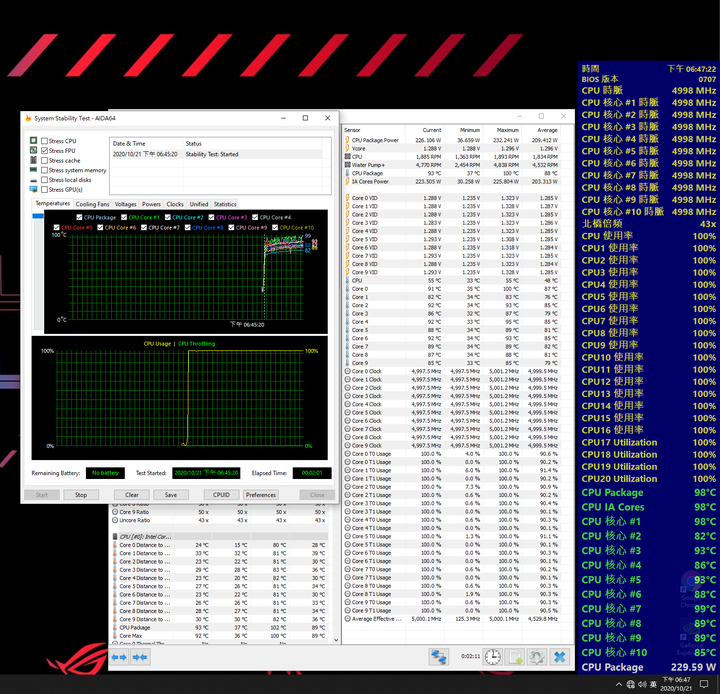The image size is (720, 694).
Task: Stop the stability test
Action: [x=81, y=495]
